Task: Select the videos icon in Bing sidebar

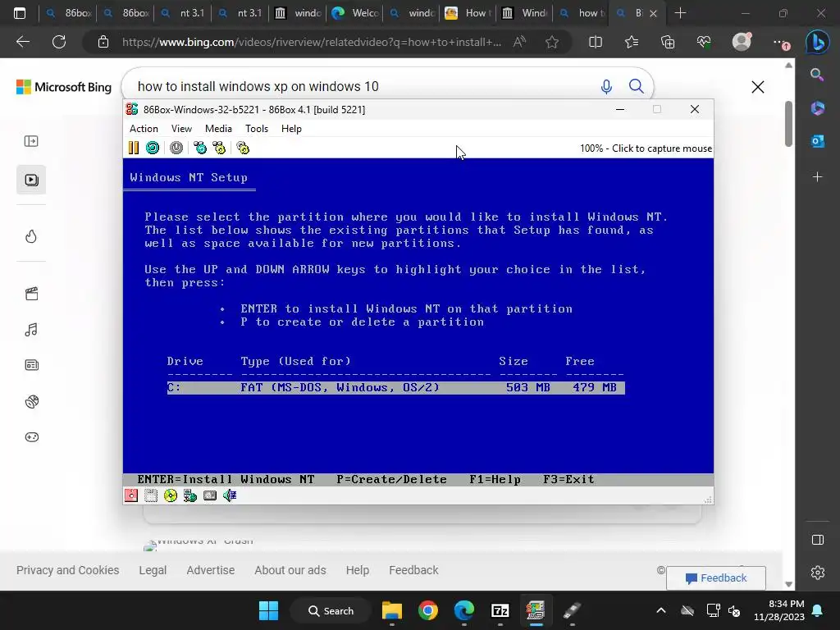Action: (x=31, y=180)
